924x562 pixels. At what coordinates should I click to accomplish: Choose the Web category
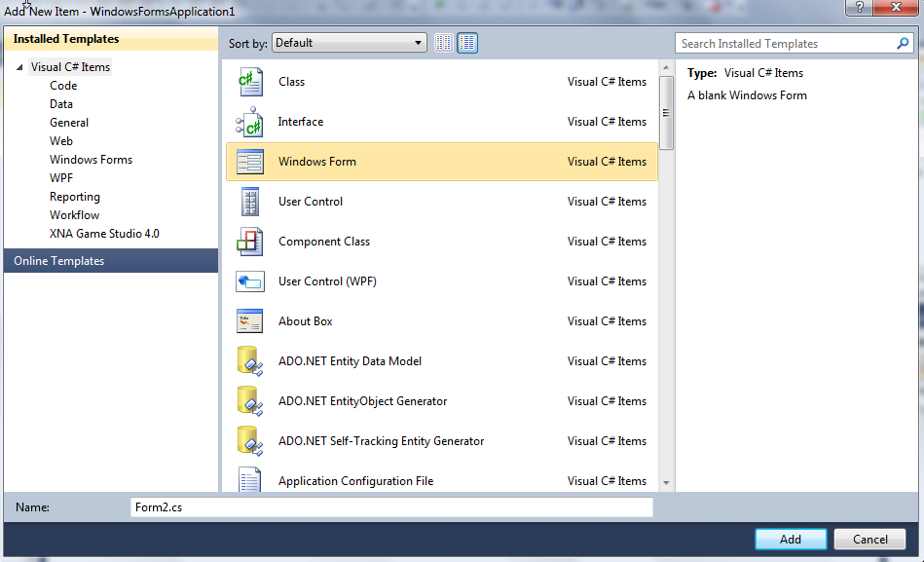61,141
